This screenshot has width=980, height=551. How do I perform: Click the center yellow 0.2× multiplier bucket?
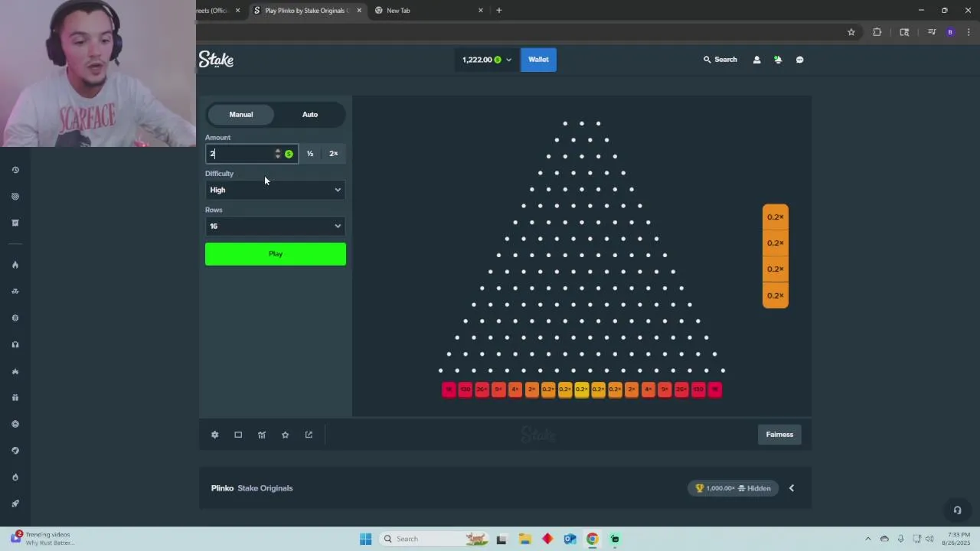[x=582, y=390]
